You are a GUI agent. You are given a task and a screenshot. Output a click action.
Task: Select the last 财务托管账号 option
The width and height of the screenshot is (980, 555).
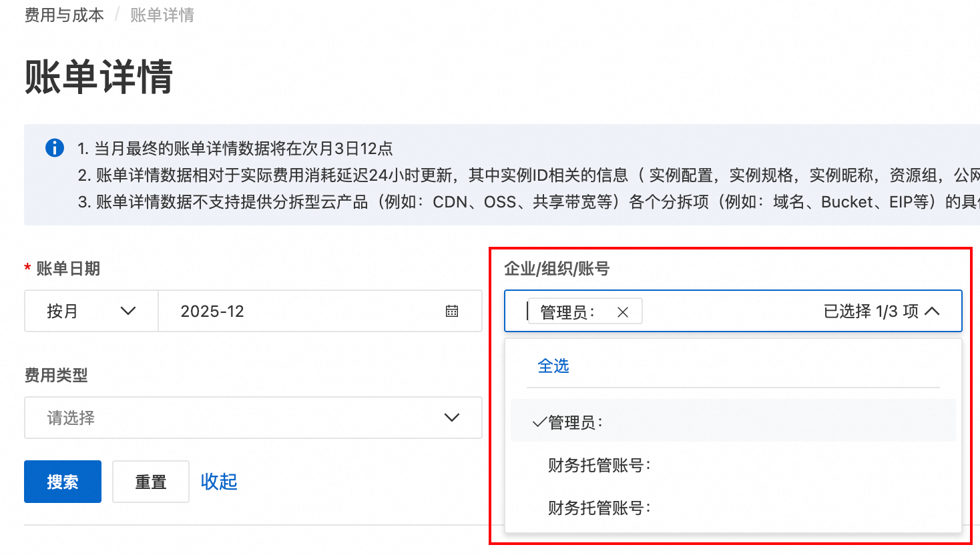[x=599, y=508]
